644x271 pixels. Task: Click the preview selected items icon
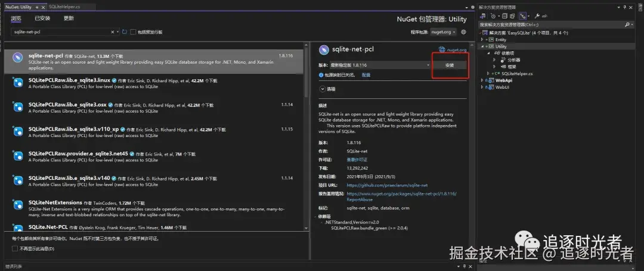(544, 16)
